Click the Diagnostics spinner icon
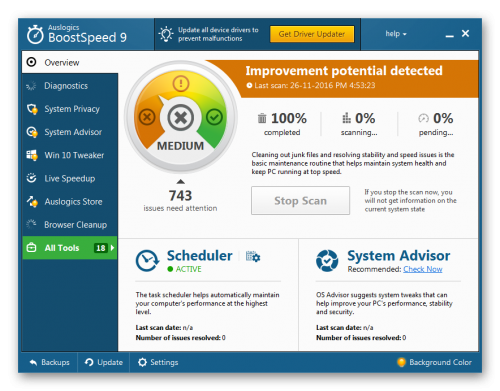 coord(31,86)
